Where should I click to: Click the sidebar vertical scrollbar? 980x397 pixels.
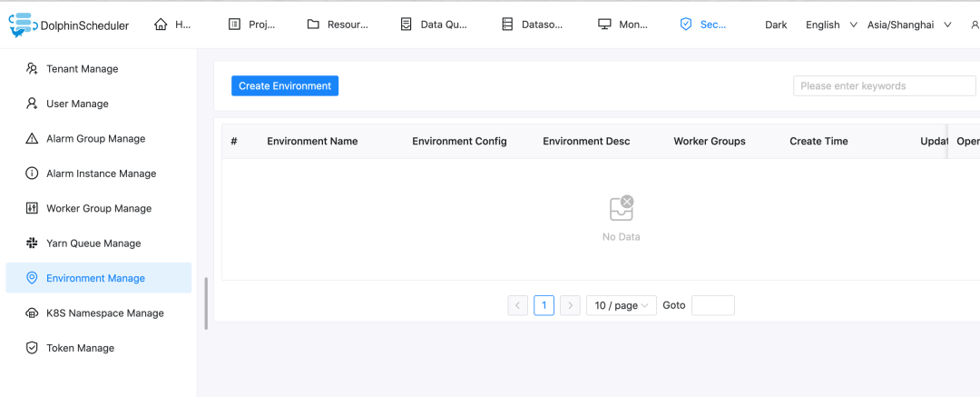[x=206, y=303]
